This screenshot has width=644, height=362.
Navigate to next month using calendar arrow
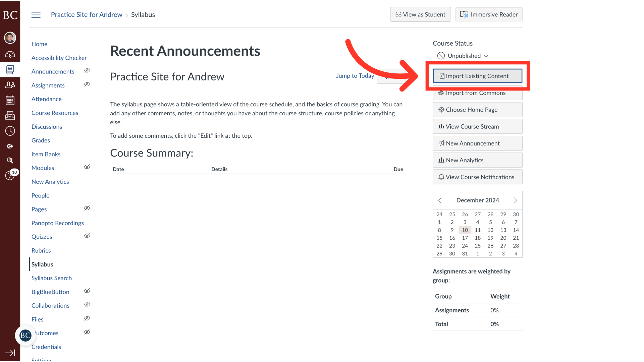click(x=515, y=200)
